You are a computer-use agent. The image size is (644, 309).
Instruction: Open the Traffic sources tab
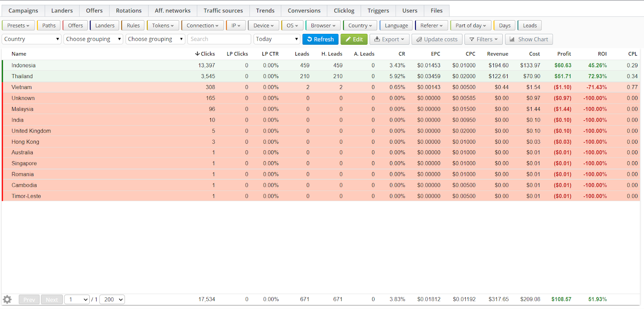click(223, 10)
